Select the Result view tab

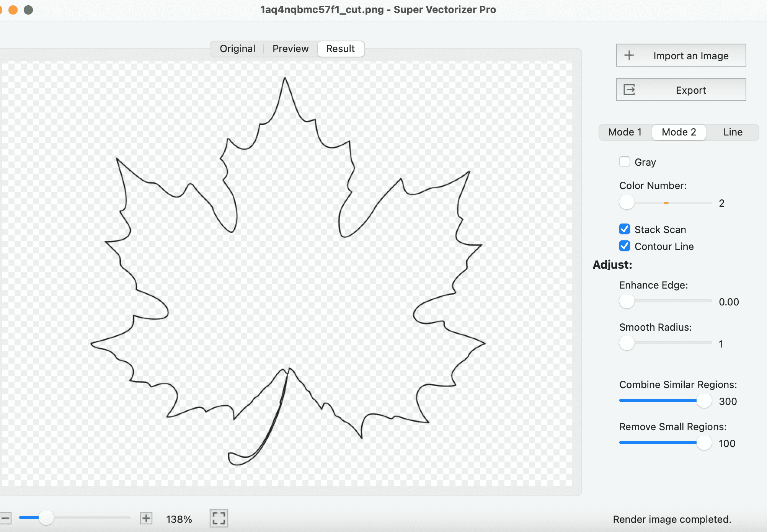[341, 49]
